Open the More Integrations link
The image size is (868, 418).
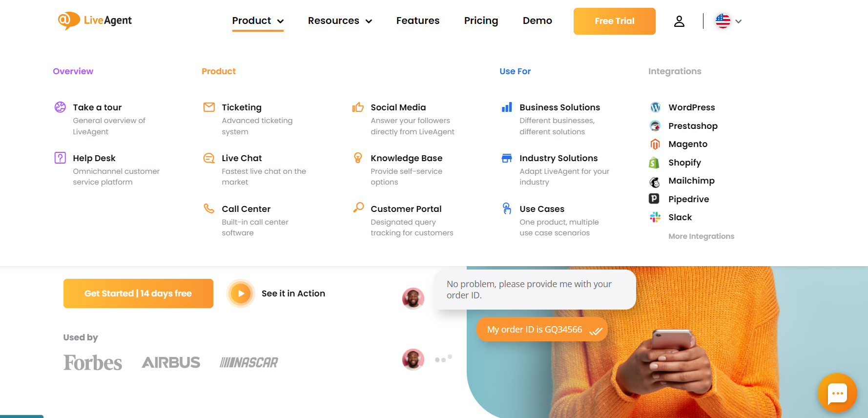click(701, 236)
